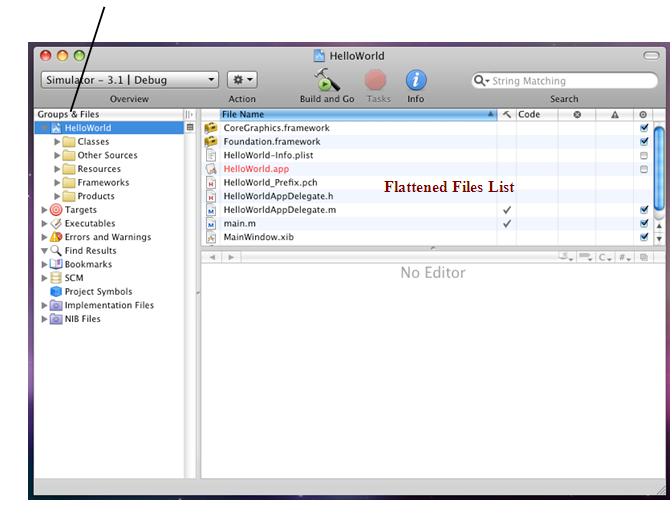Image resolution: width=672 pixels, height=517 pixels.
Task: Click the Foundation.framework toolbox icon
Action: (x=210, y=141)
